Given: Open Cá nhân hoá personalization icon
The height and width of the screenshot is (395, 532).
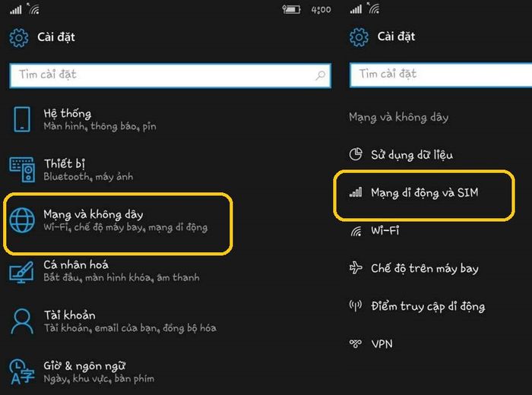Looking at the screenshot, I should [21, 272].
